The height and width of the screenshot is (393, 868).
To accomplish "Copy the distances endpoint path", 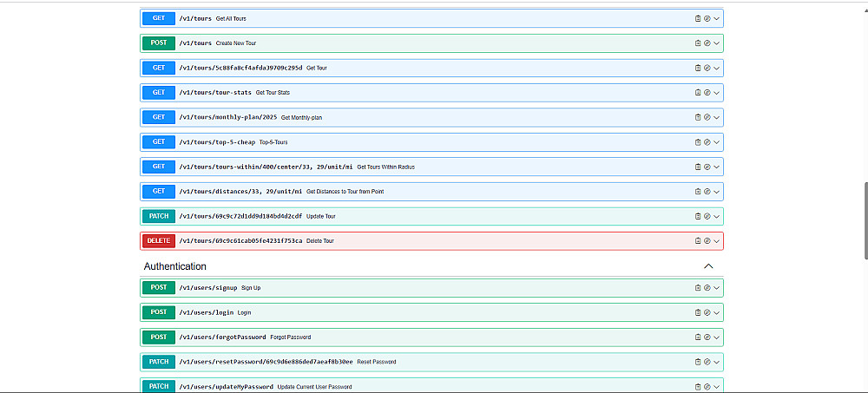I will click(x=698, y=192).
